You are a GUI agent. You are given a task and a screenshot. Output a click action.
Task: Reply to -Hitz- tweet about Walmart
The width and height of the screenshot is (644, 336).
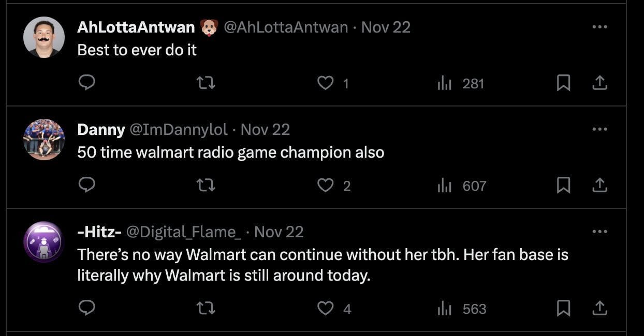87,308
